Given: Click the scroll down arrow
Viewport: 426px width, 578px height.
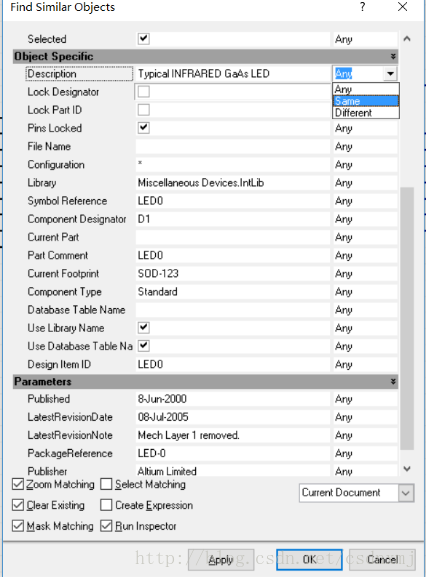Looking at the screenshot, I should pyautogui.click(x=407, y=469).
